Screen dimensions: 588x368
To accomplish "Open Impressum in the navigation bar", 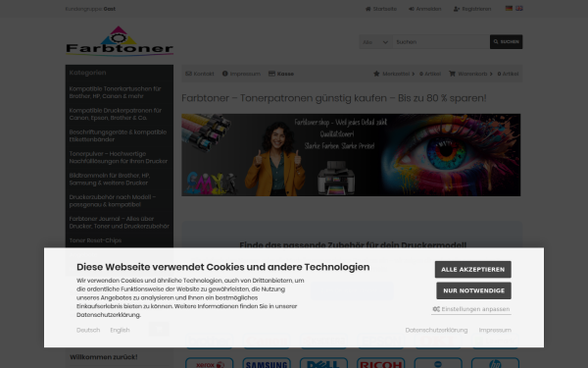I will click(241, 74).
